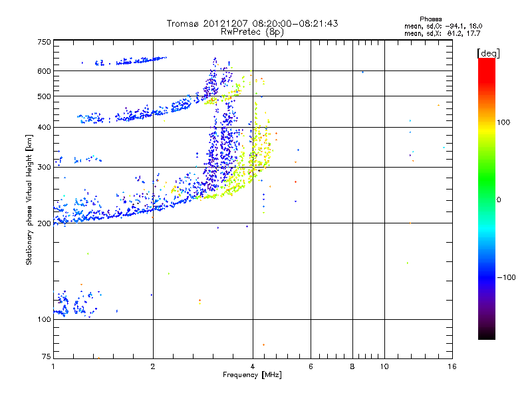
Task: Click the 'Phases' header text
Action: 430,19
